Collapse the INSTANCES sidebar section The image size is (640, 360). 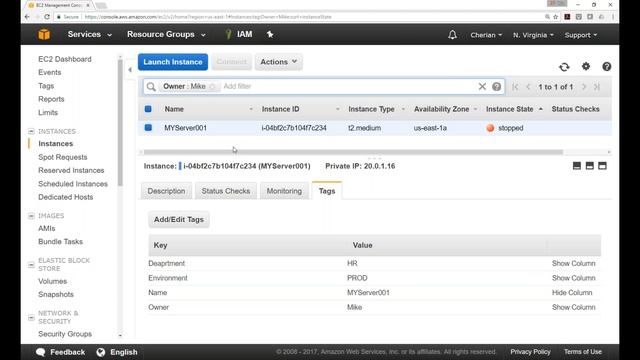(31, 131)
